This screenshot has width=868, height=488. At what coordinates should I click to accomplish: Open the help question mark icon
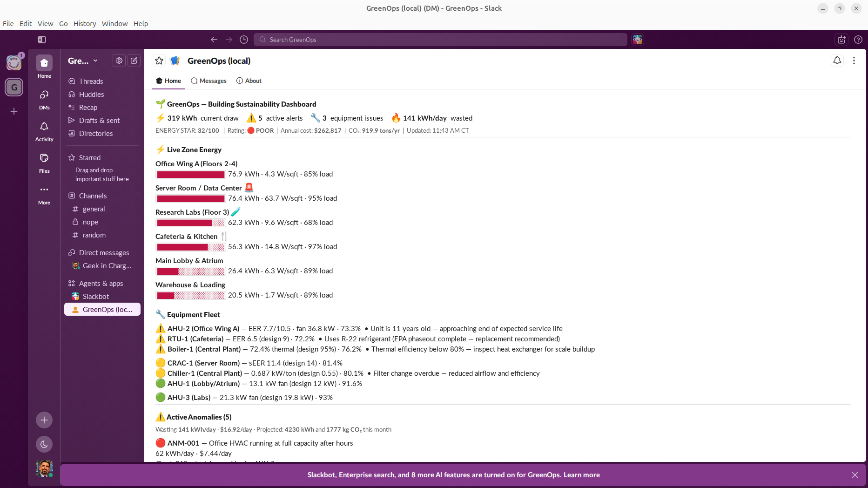pyautogui.click(x=858, y=40)
